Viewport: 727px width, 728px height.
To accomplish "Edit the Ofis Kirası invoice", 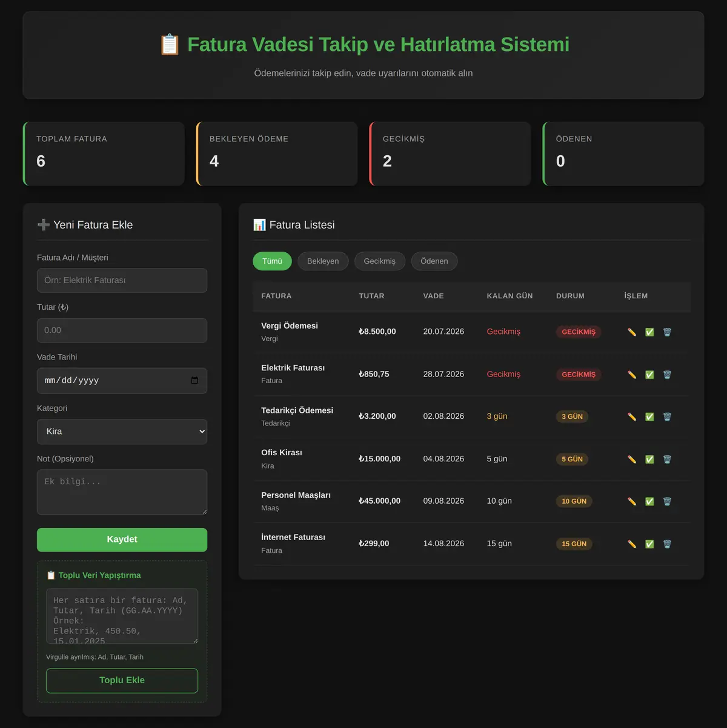I will click(632, 459).
